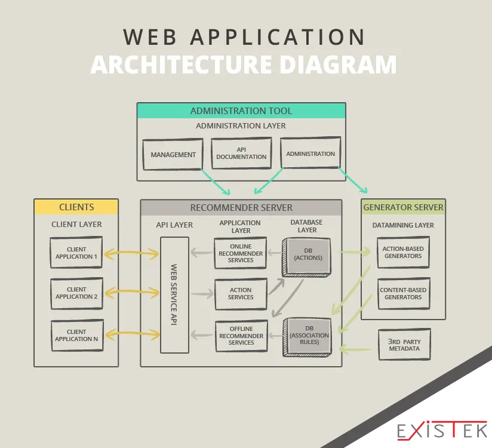Viewport: 492px width, 448px height.
Task: Select the Existek logo
Action: [x=441, y=429]
